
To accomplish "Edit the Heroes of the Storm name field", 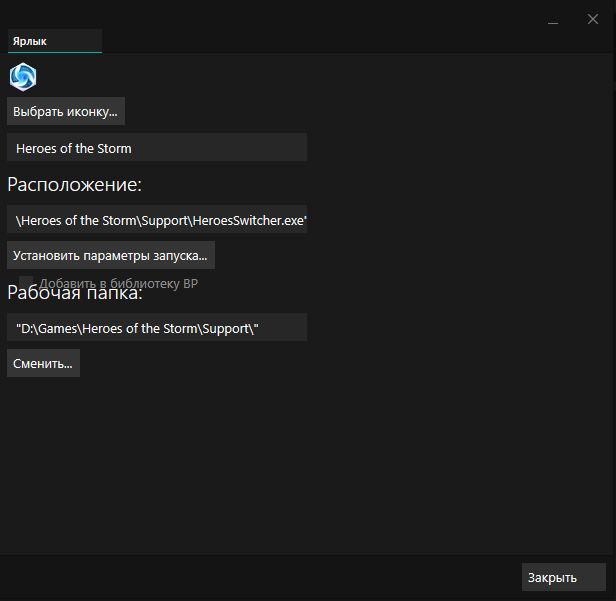I will pos(157,148).
